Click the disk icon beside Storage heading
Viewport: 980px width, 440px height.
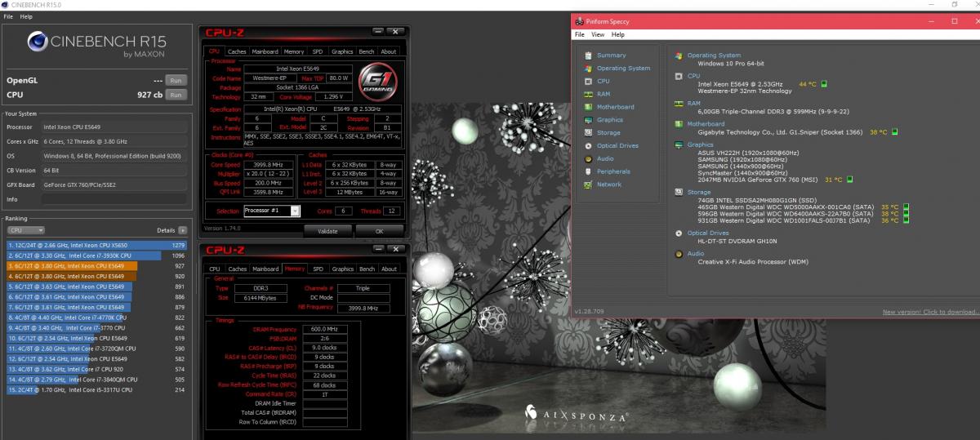click(679, 193)
